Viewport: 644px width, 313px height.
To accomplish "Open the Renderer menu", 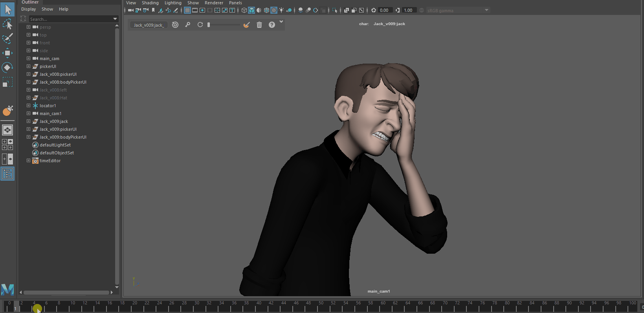I will coord(214,3).
